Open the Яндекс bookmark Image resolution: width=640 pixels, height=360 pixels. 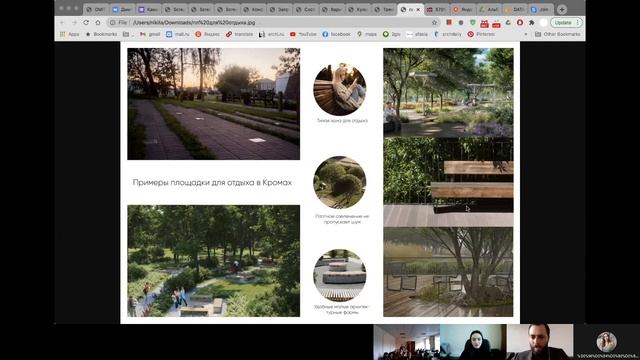(207, 34)
